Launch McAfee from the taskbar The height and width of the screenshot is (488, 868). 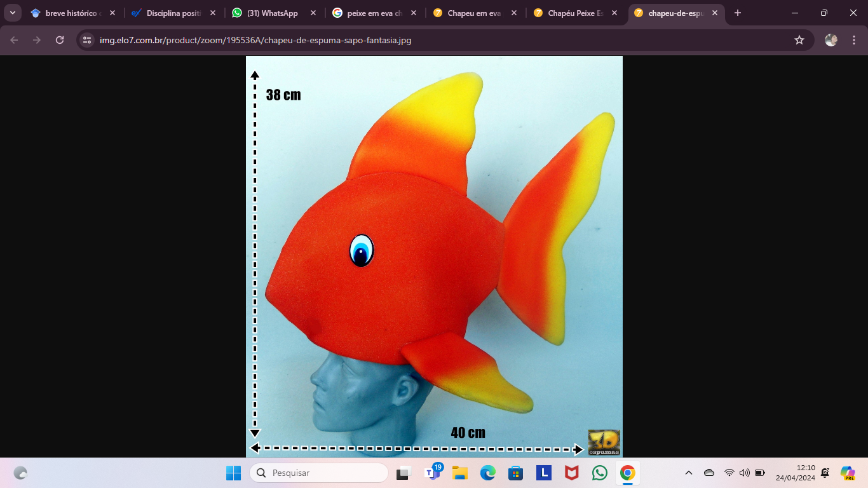click(571, 473)
